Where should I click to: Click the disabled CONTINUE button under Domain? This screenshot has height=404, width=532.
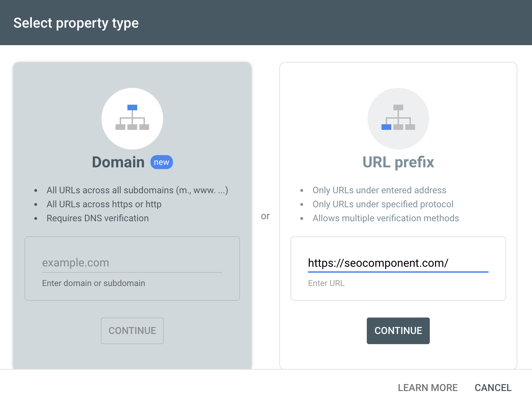tap(132, 331)
